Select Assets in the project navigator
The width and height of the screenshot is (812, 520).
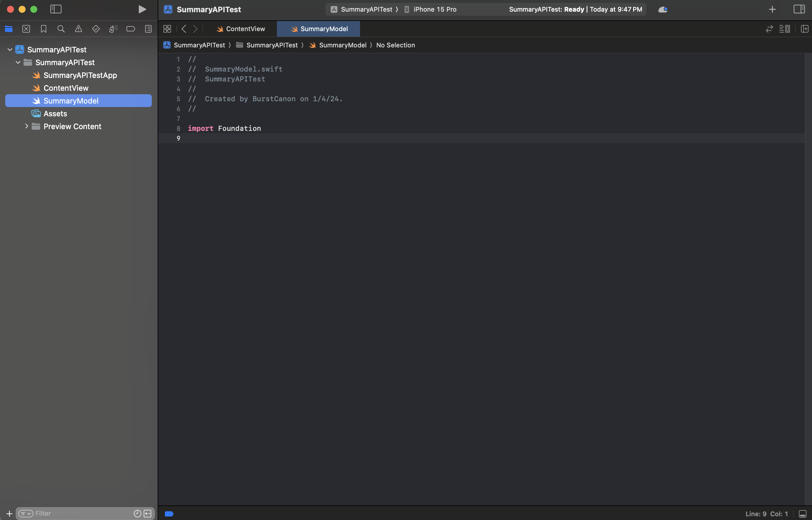55,113
